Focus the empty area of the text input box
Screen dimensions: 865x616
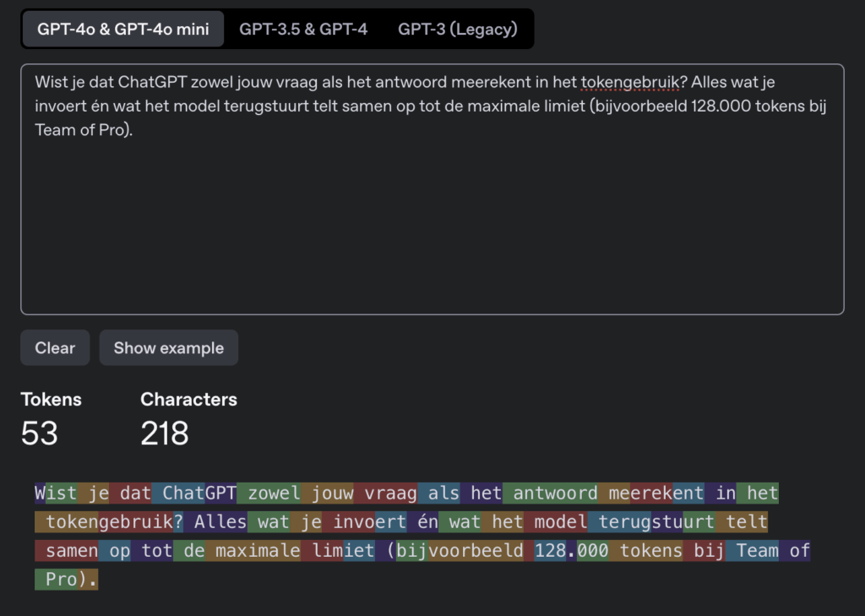(432, 228)
